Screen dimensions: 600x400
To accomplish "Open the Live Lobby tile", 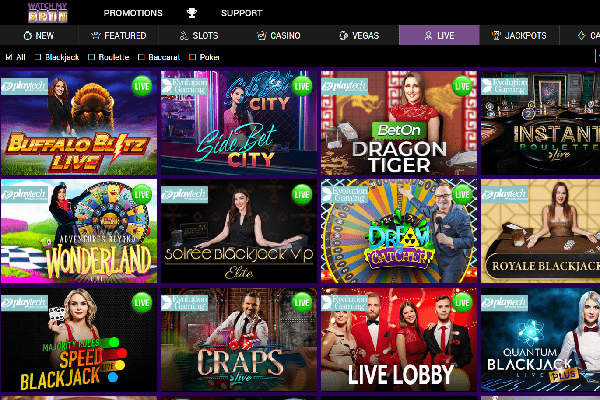I will click(399, 340).
